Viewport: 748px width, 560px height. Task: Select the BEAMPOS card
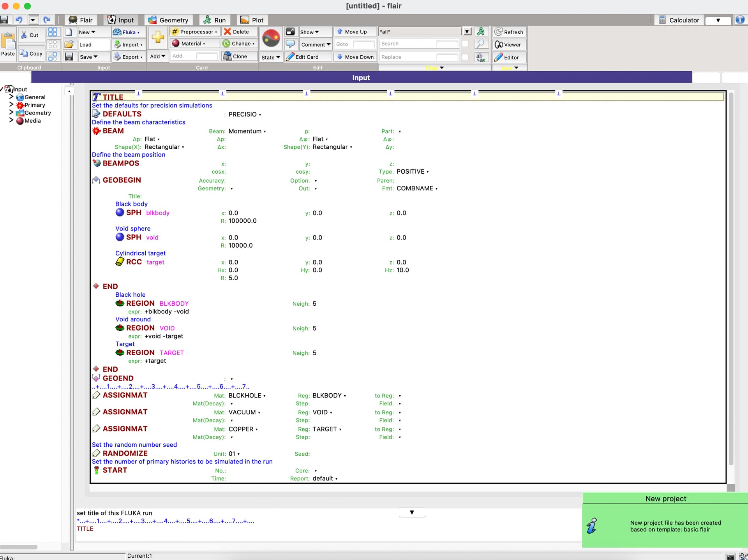coord(121,163)
